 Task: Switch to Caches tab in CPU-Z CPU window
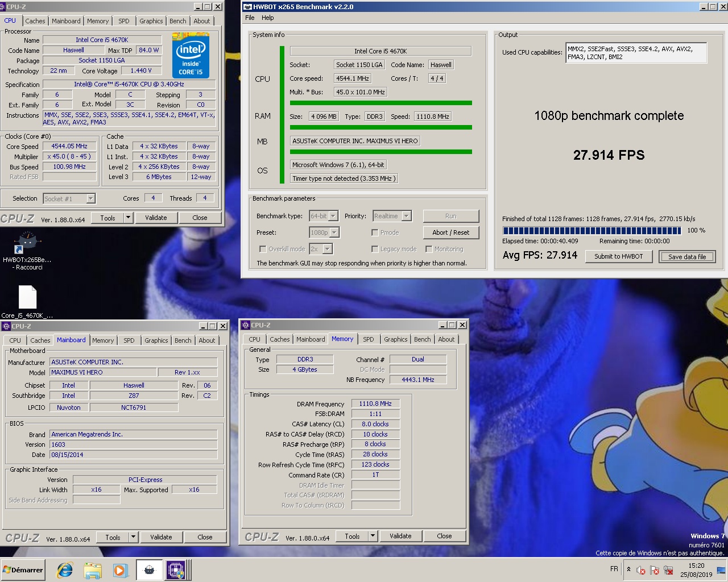[35, 21]
